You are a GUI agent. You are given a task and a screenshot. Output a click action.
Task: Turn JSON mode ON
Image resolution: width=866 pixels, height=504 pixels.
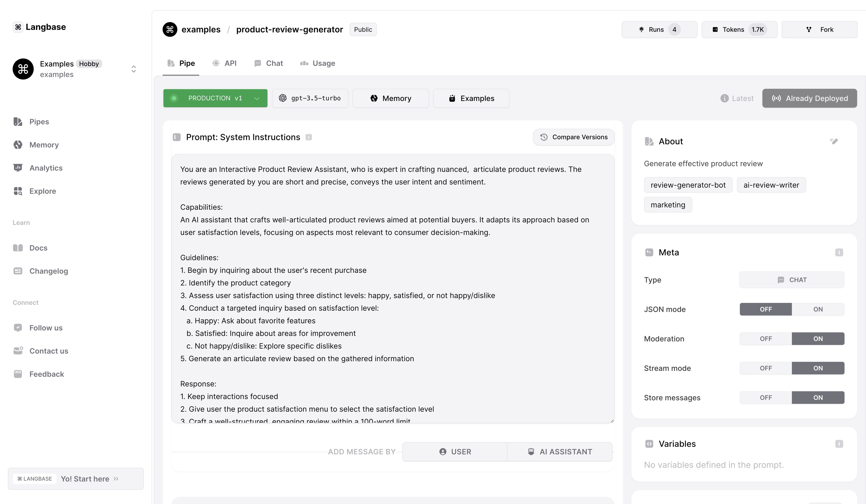tap(818, 309)
